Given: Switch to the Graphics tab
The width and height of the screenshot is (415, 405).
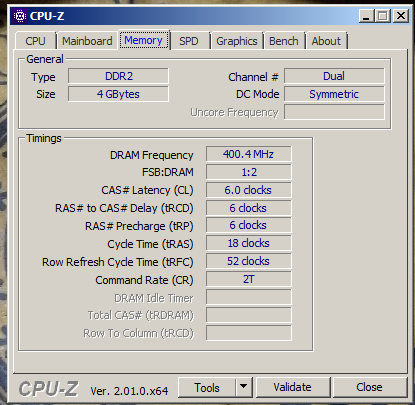Looking at the screenshot, I should point(237,41).
